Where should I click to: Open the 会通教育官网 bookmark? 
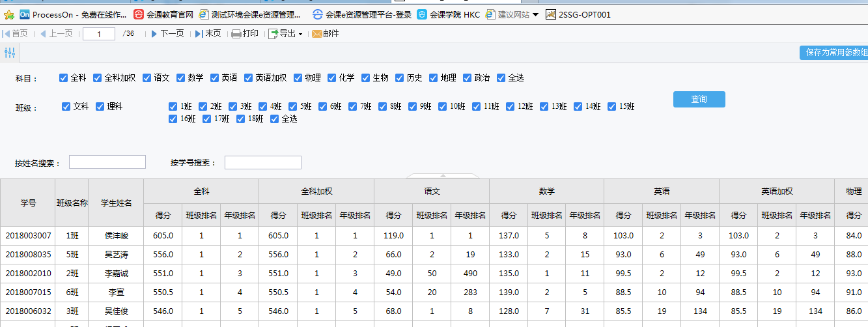(163, 14)
